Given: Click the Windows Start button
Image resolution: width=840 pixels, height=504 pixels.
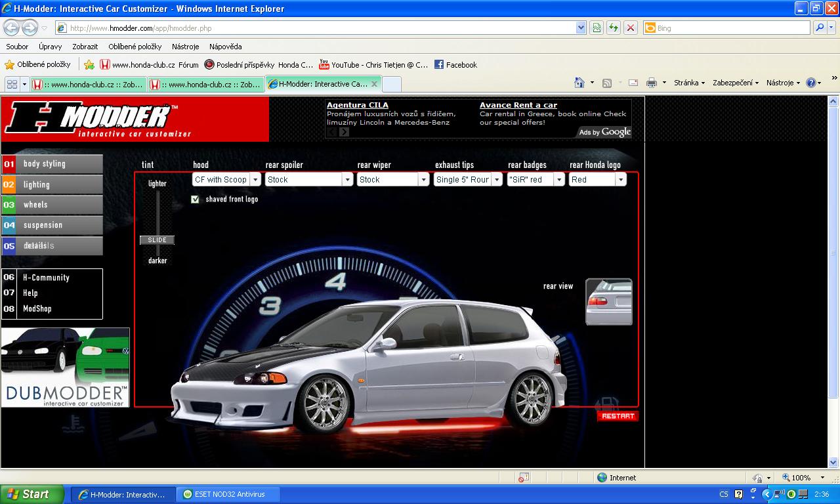Looking at the screenshot, I should pos(32,494).
